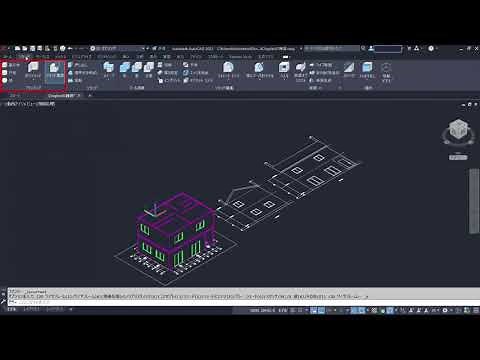Open the Help question mark icon
Image resolution: width=480 pixels, height=360 pixels.
coord(431,48)
